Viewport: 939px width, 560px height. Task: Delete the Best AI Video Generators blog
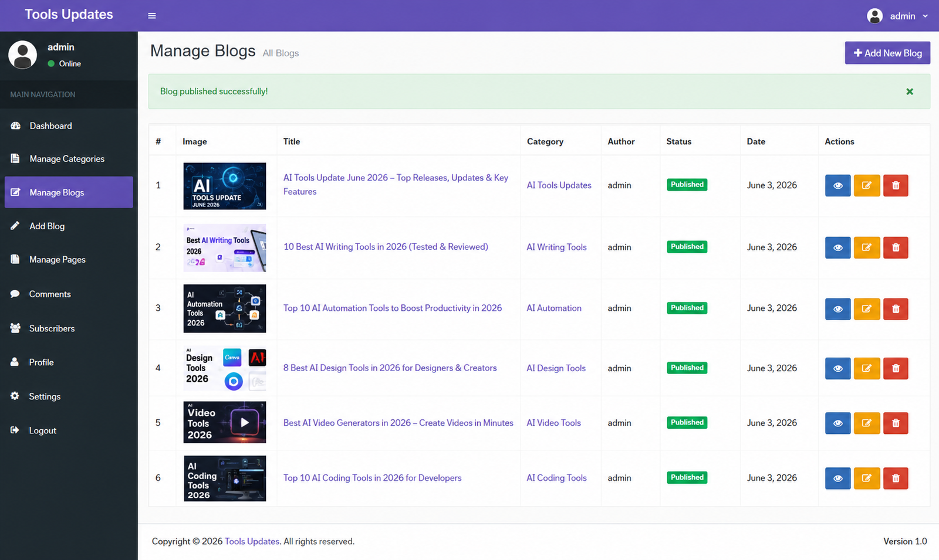896,423
